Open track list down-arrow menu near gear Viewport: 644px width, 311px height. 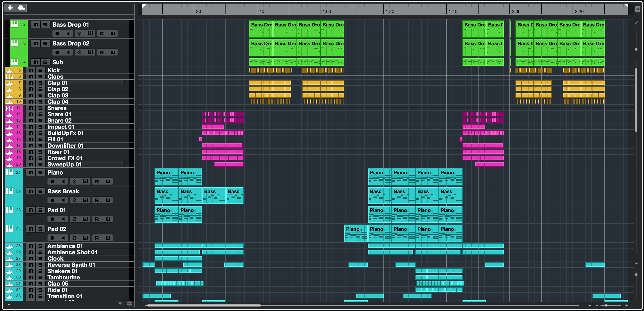pyautogui.click(x=120, y=304)
